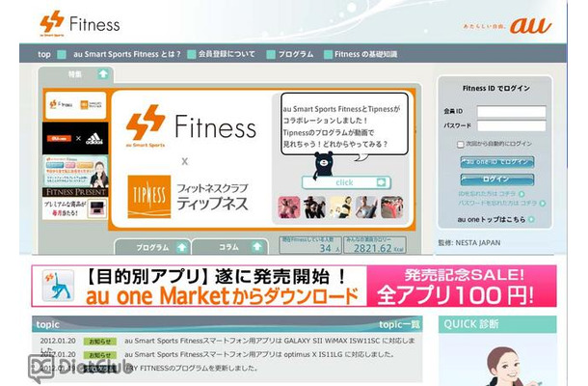Select the Fitness x Tipness thumbnail
Image resolution: width=588 pixels, height=386 pixels.
click(x=75, y=105)
